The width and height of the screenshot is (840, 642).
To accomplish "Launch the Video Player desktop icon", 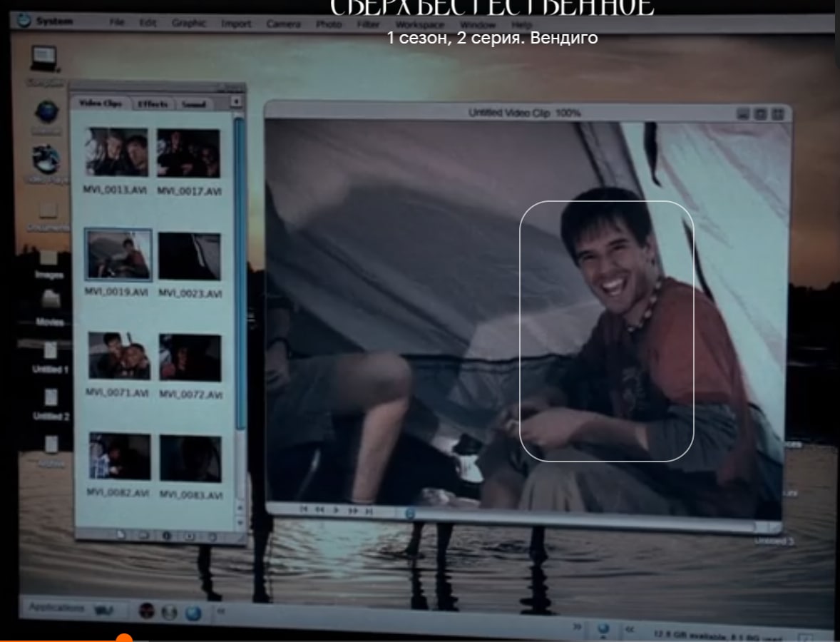I will point(46,160).
